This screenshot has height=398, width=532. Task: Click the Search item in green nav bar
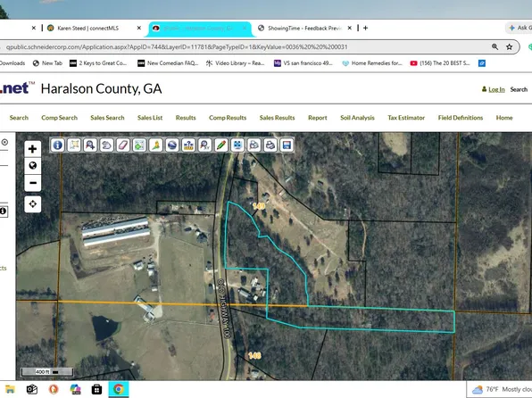pyautogui.click(x=19, y=118)
